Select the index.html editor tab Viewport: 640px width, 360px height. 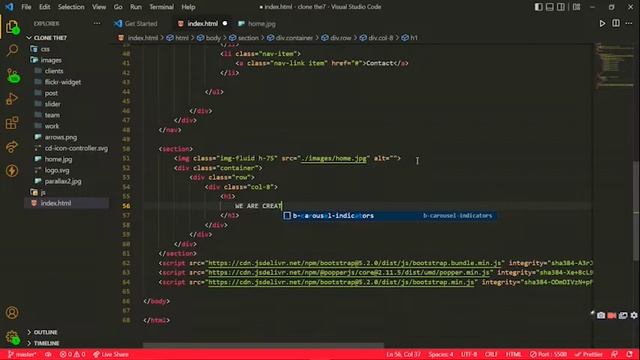tap(202, 24)
